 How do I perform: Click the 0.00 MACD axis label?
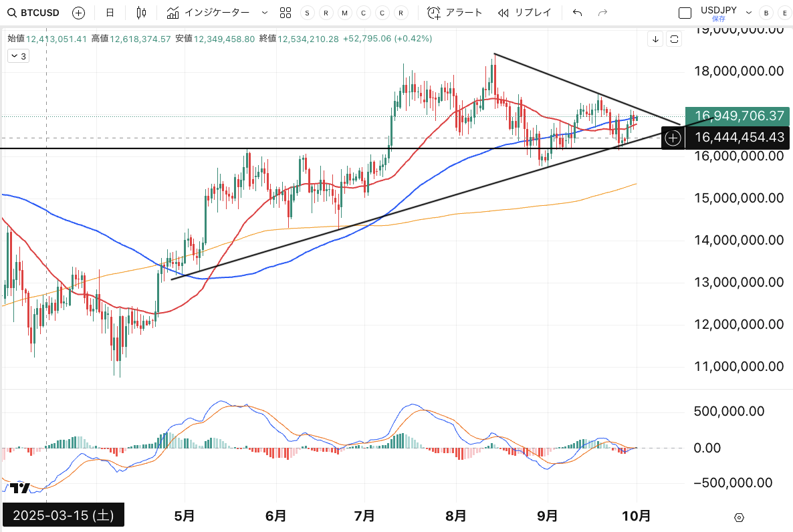707,448
